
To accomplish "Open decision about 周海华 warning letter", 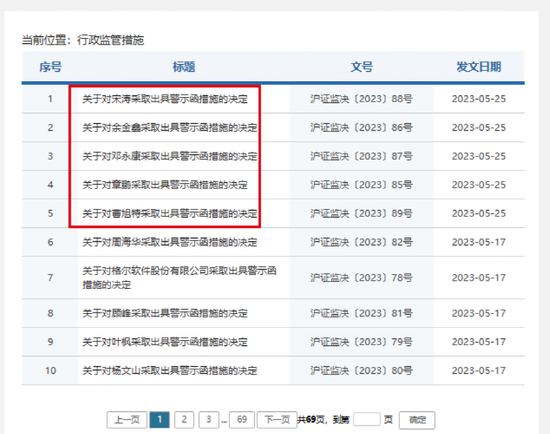I will [170, 242].
